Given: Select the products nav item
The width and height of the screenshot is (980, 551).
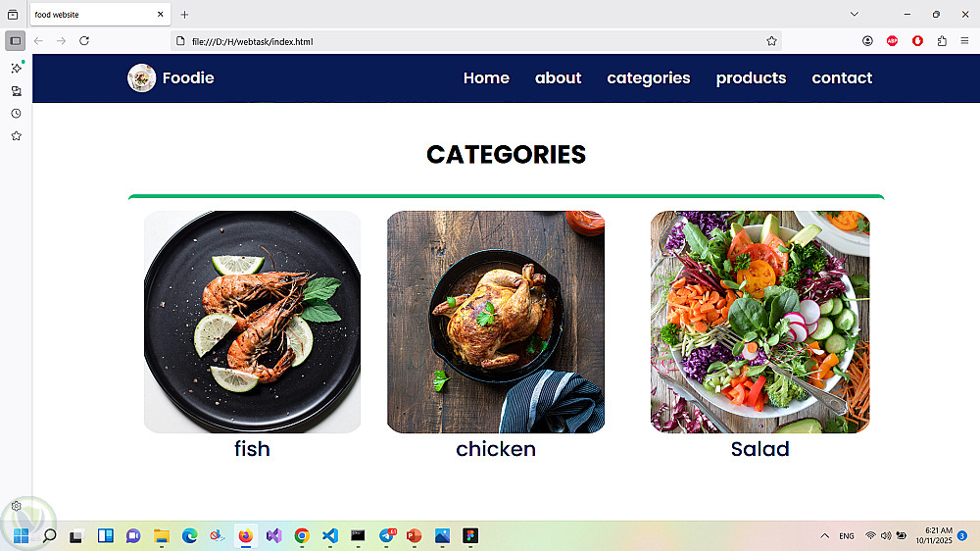Looking at the screenshot, I should pos(751,78).
